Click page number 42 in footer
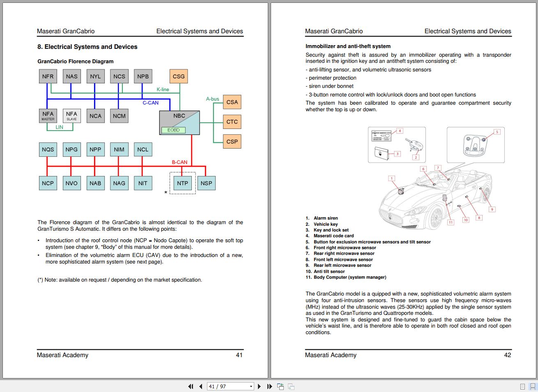This screenshot has height=392, width=538. [x=508, y=355]
